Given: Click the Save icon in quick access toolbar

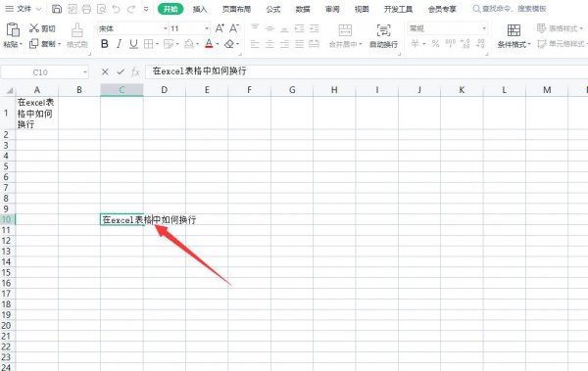Looking at the screenshot, I should tap(57, 9).
